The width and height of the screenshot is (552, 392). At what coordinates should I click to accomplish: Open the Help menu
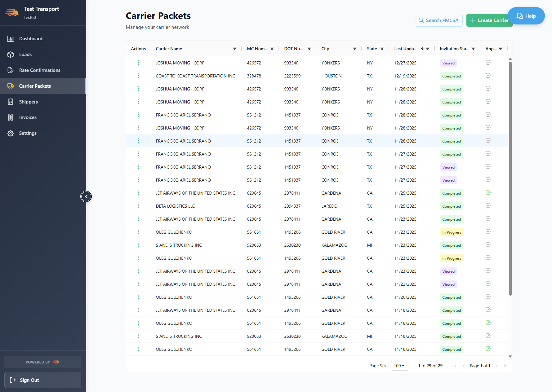[x=526, y=16]
